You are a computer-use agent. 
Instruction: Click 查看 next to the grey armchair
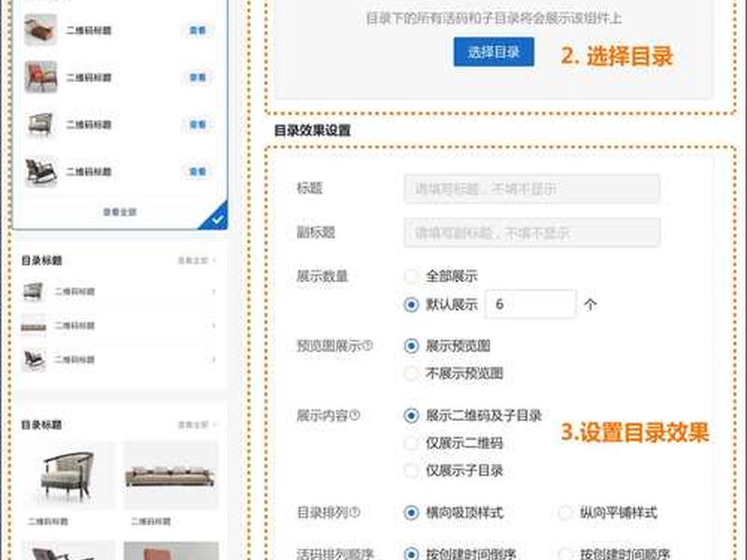(198, 124)
